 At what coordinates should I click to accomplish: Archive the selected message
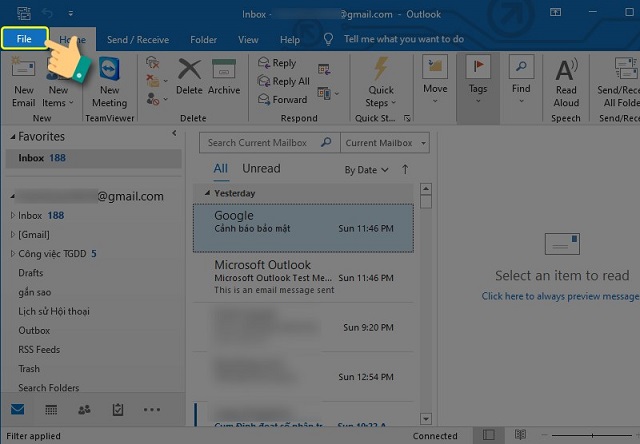(224, 77)
